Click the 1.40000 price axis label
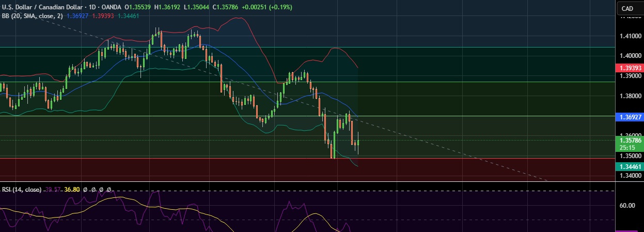This screenshot has height=232, width=644. (x=631, y=56)
